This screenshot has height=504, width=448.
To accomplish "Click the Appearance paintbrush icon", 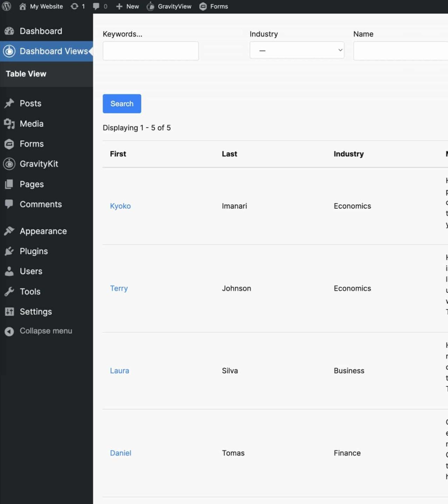I will coord(9,231).
